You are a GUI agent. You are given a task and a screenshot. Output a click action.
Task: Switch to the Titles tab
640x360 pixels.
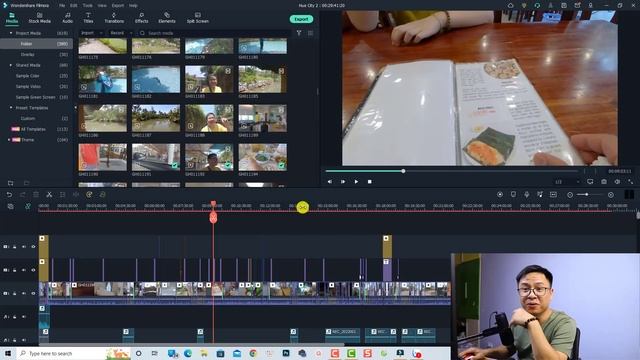pyautogui.click(x=88, y=18)
